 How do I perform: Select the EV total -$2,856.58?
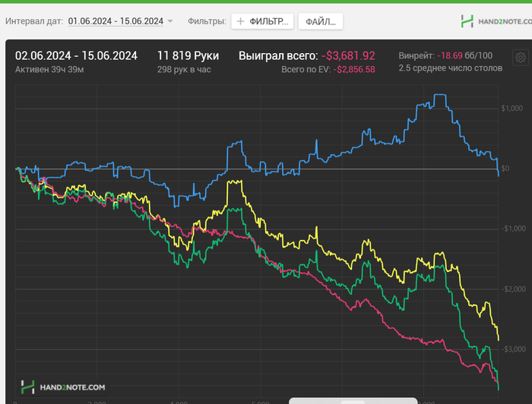point(354,69)
